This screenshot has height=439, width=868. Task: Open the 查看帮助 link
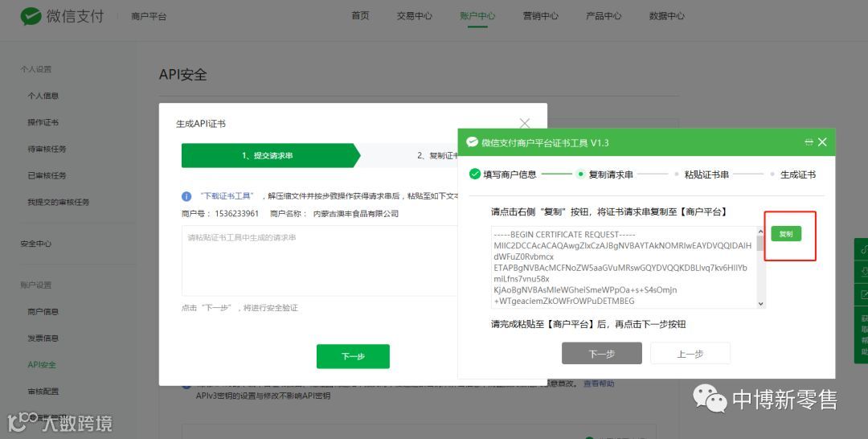tap(599, 383)
